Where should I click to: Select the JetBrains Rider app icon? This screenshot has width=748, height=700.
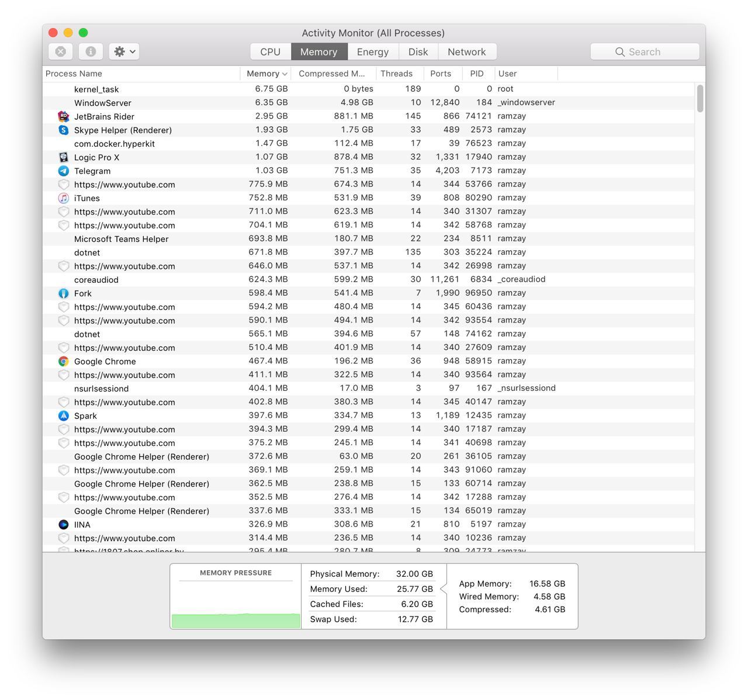click(64, 116)
